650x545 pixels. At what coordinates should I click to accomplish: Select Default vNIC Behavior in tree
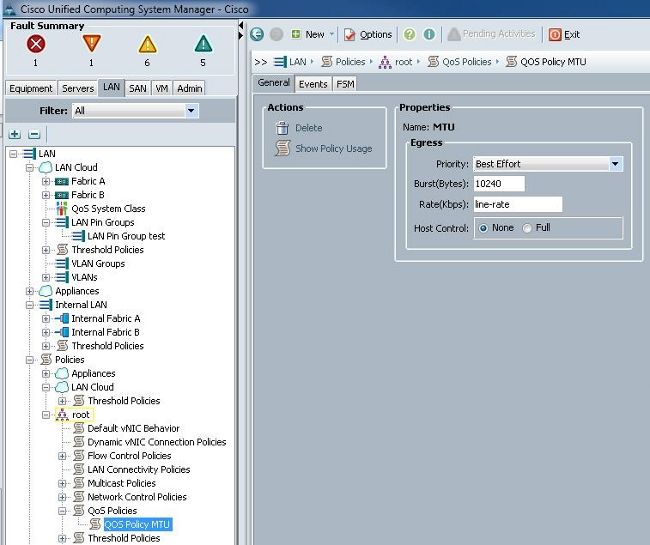tap(133, 429)
